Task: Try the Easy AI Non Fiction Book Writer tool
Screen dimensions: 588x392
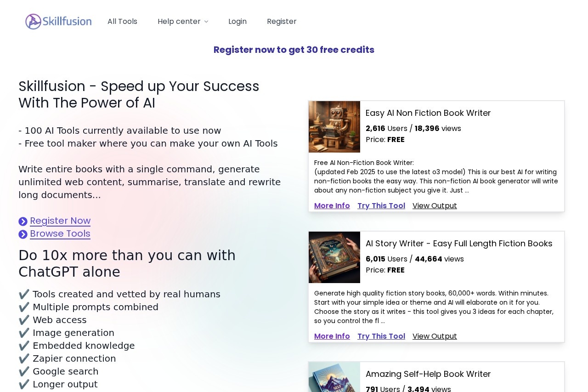Action: [x=381, y=206]
